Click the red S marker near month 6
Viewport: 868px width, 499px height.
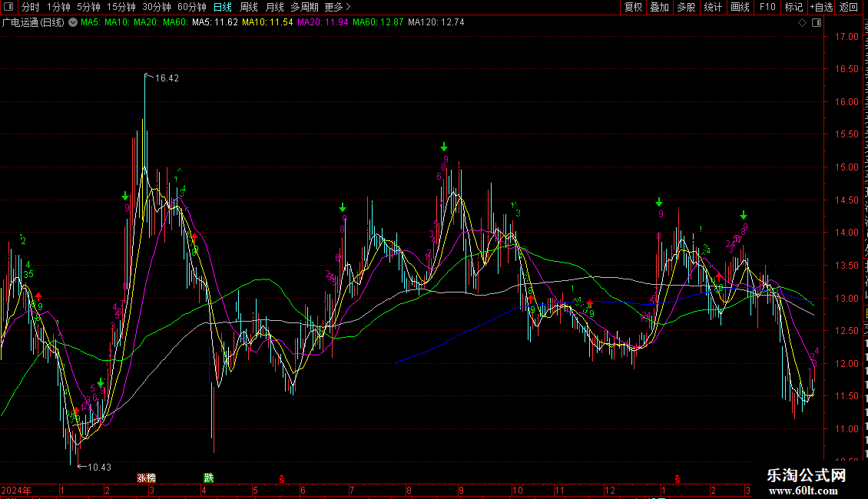[282, 479]
